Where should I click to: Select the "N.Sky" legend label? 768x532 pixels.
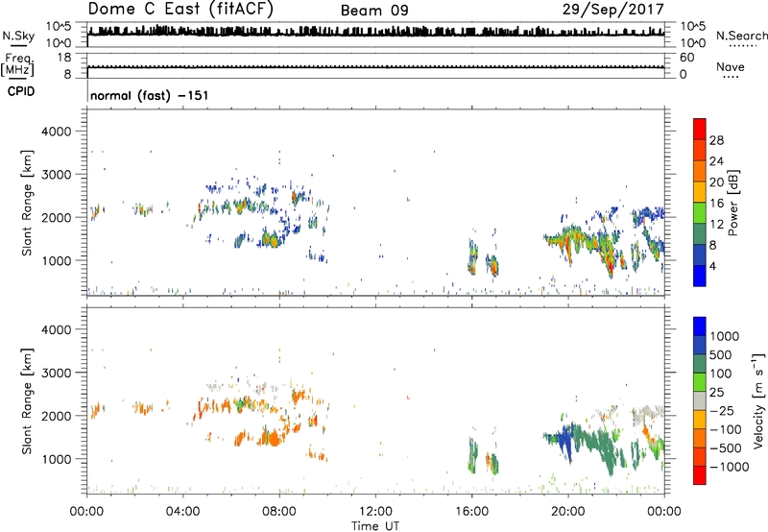(18, 36)
